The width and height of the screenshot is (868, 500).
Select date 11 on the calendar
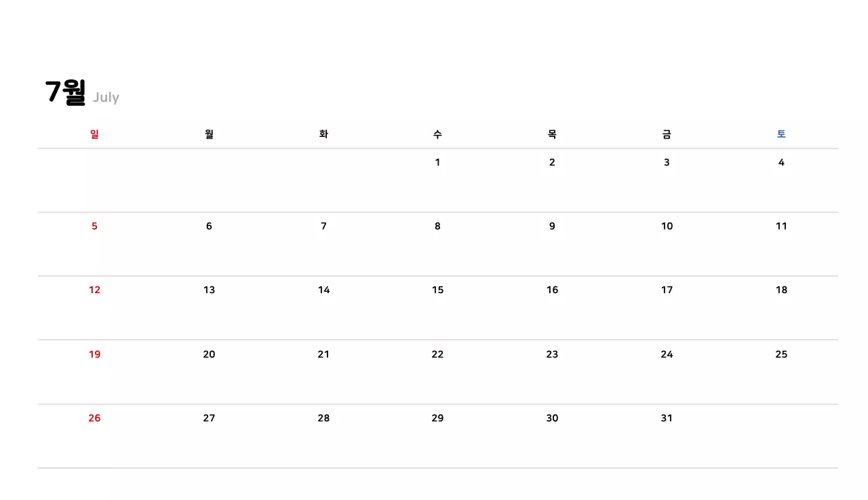[781, 226]
